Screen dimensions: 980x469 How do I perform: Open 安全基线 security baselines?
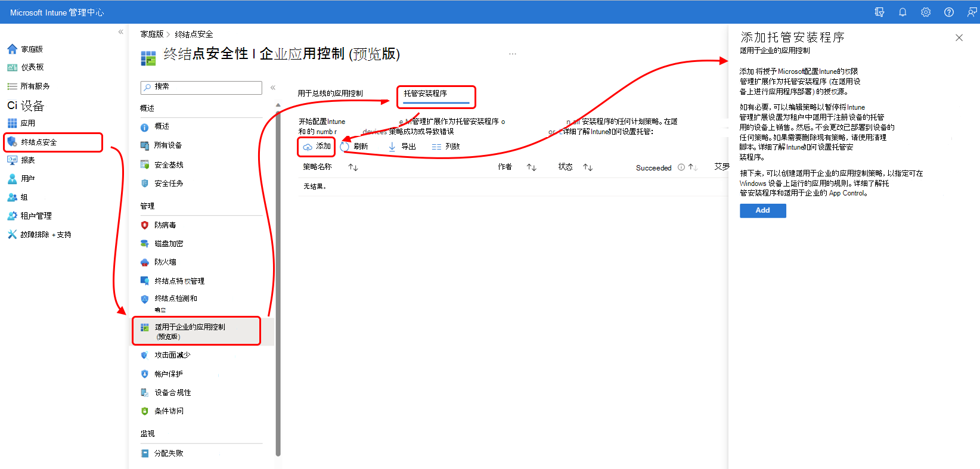click(x=162, y=165)
